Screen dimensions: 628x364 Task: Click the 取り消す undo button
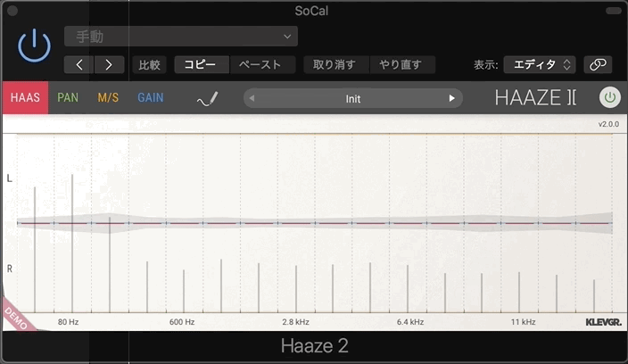pyautogui.click(x=336, y=65)
